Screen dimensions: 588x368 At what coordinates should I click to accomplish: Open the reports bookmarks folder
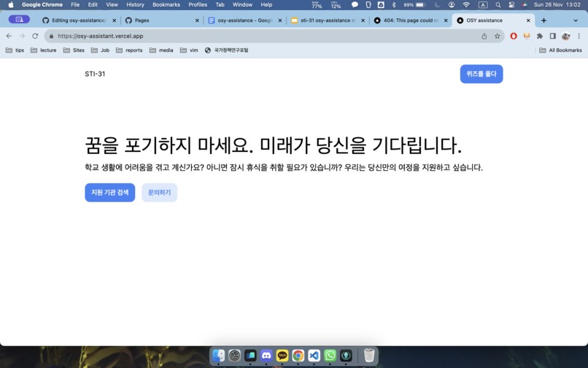coord(129,50)
